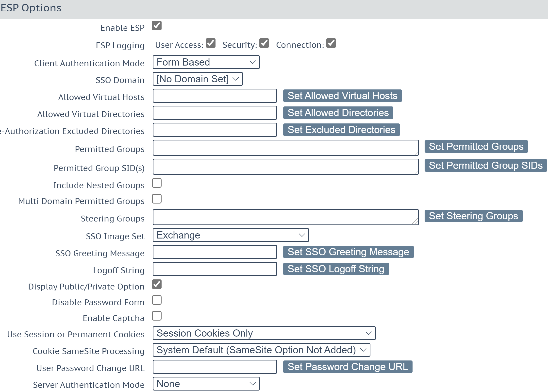Open the SSO Domain dropdown
548x392 pixels.
[x=198, y=79]
